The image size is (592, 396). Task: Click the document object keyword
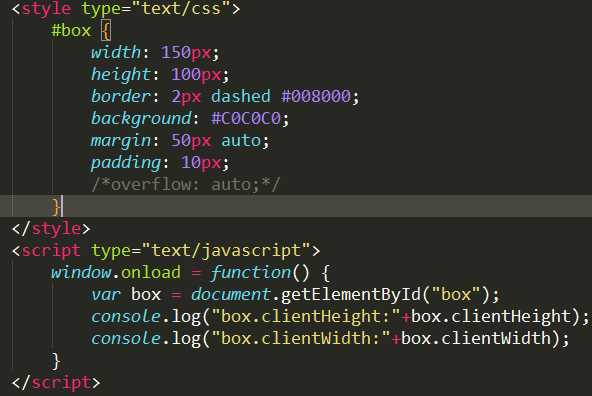[x=230, y=294]
